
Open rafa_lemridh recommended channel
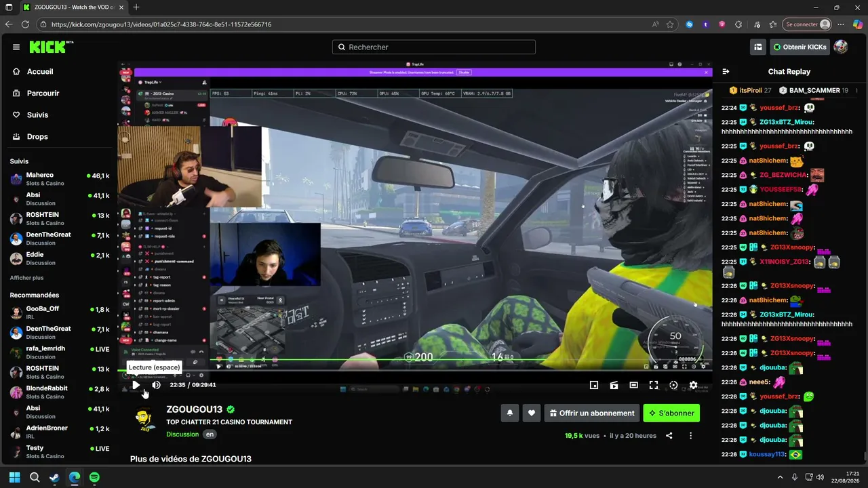[60, 352]
